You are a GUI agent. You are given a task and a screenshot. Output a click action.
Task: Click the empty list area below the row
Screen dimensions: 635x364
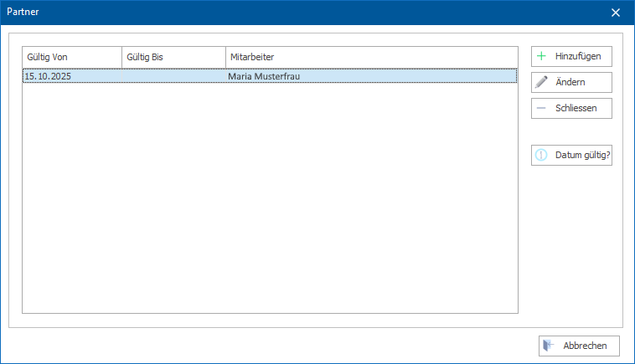coord(270,198)
